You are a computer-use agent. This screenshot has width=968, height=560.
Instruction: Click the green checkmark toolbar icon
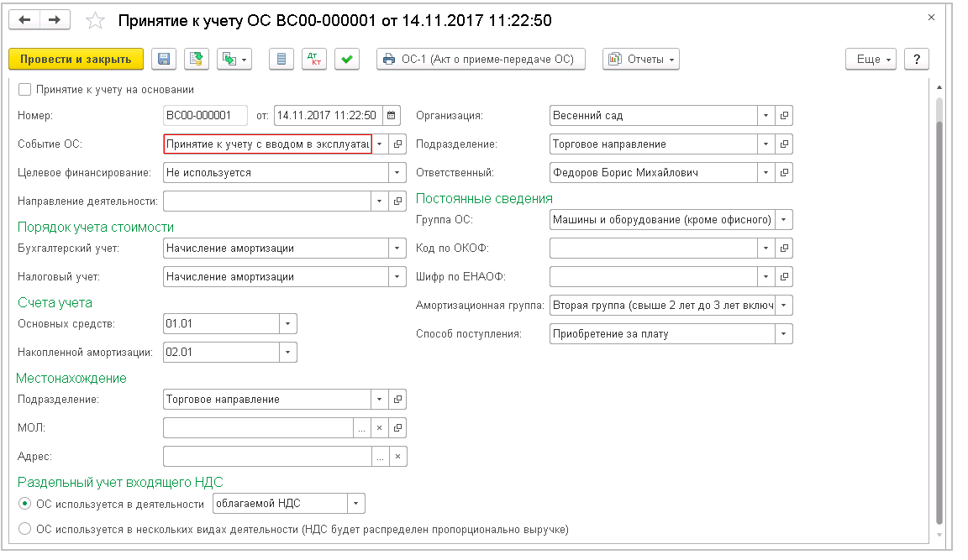347,60
